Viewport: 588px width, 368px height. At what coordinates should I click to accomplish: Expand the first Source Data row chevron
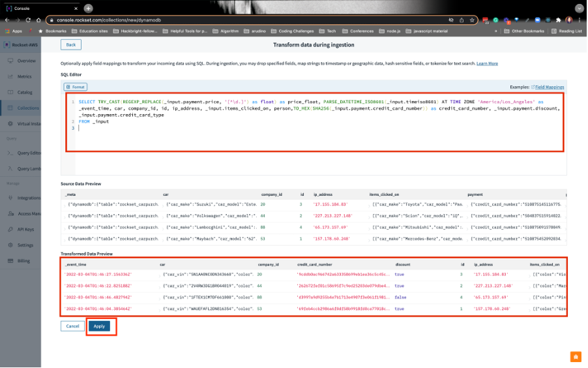point(65,205)
